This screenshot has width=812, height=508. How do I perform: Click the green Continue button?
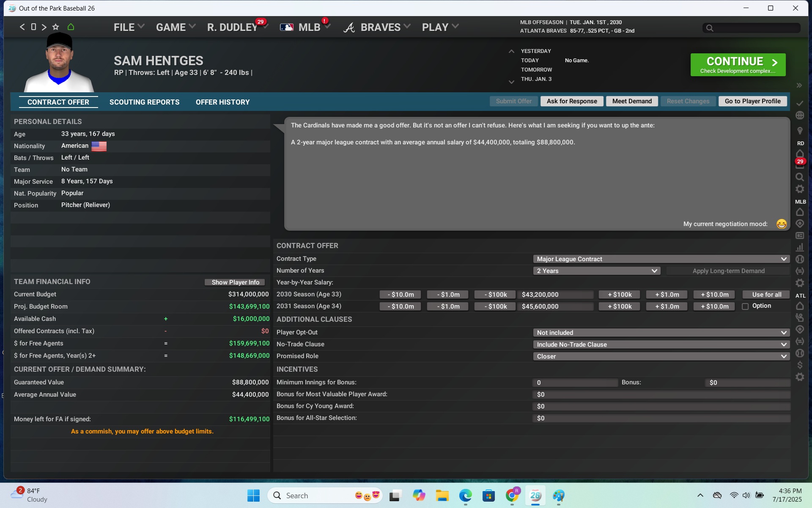point(738,65)
